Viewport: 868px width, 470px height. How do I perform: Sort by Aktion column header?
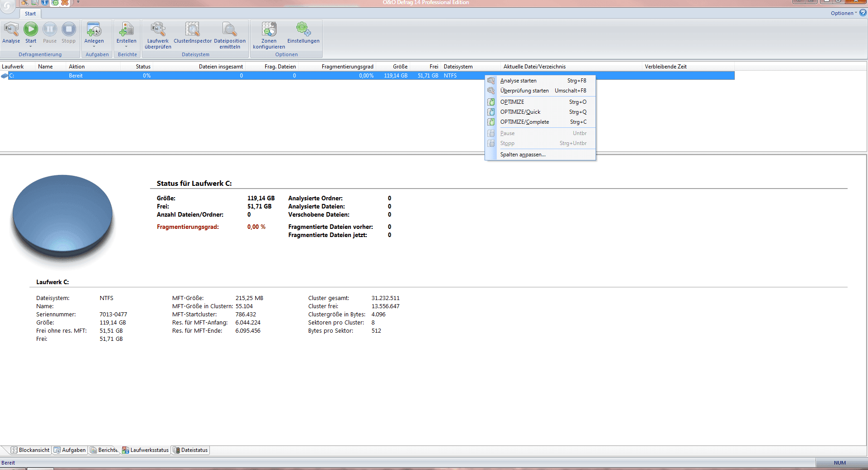click(x=93, y=67)
